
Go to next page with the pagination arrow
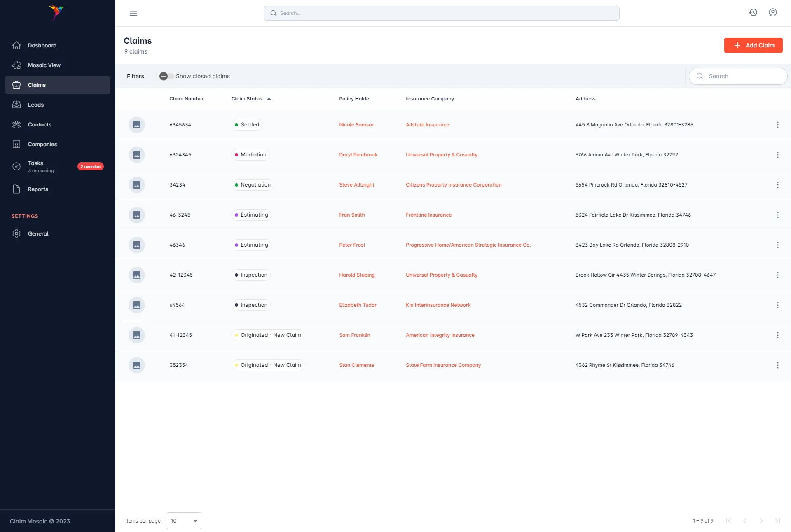click(x=761, y=520)
